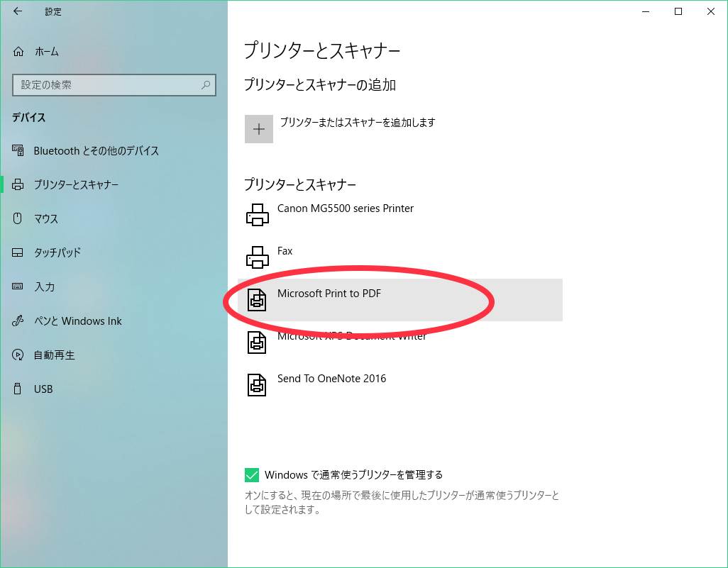Open タッチパッド settings page
This screenshot has width=728, height=568.
click(x=57, y=252)
